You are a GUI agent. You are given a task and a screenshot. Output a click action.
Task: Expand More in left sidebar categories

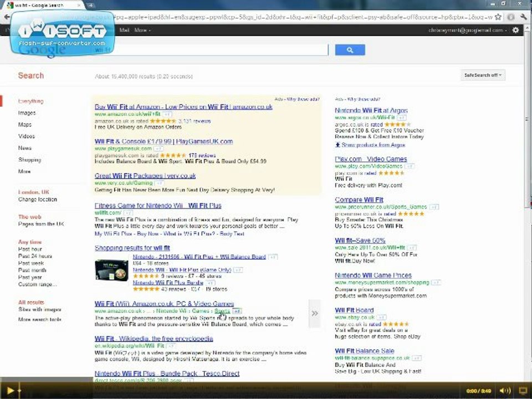tap(24, 171)
